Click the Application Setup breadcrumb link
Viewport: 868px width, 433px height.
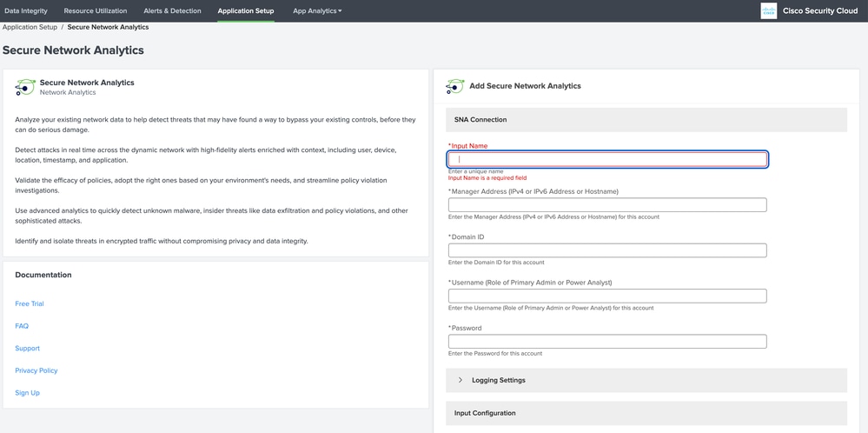click(30, 27)
